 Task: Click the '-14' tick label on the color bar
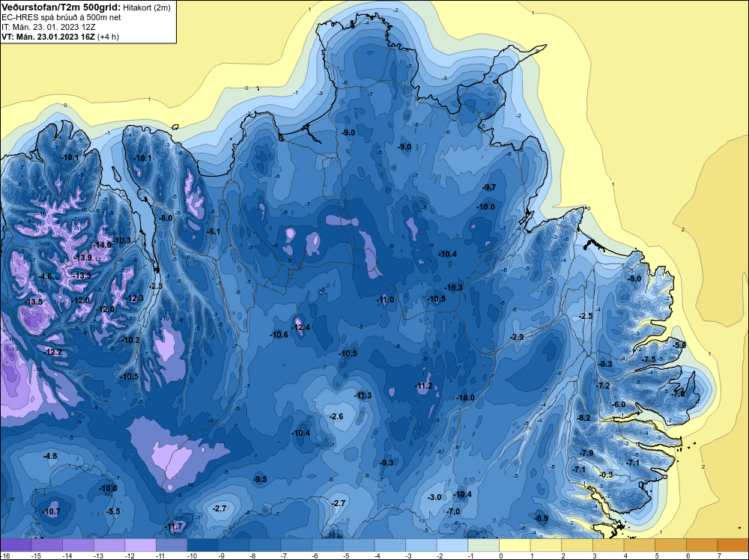tap(67, 556)
